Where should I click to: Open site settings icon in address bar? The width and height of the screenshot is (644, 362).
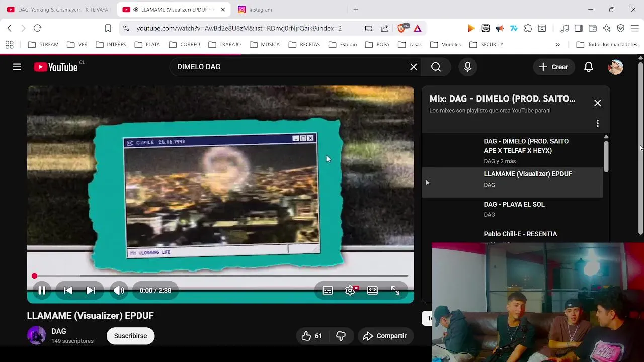(126, 28)
